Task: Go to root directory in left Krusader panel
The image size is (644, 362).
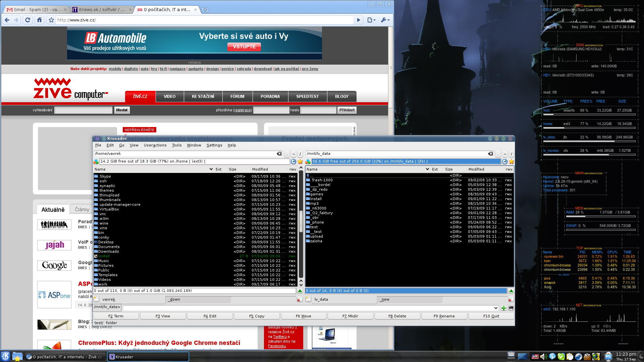Action: click(x=300, y=154)
